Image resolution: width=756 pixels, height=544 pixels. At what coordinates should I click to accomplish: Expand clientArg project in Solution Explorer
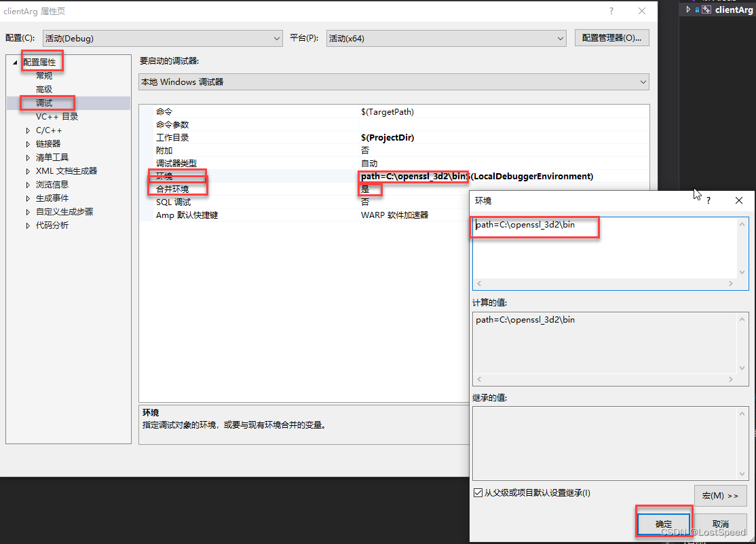point(689,10)
